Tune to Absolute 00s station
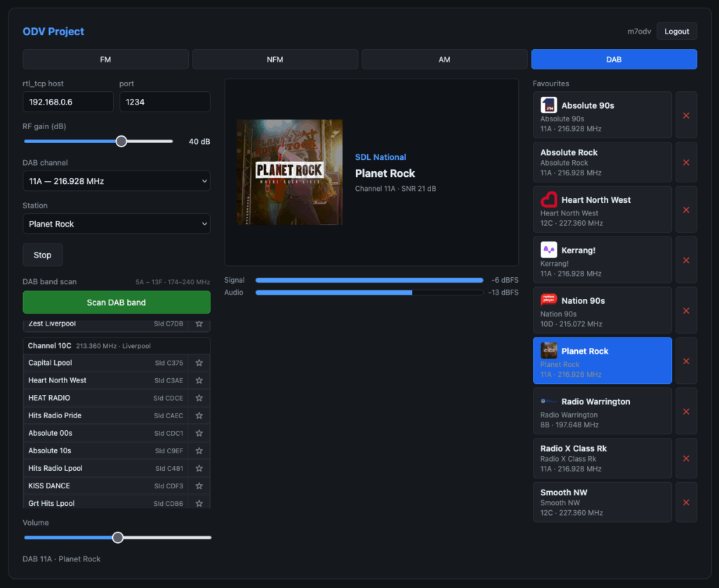 (105, 433)
